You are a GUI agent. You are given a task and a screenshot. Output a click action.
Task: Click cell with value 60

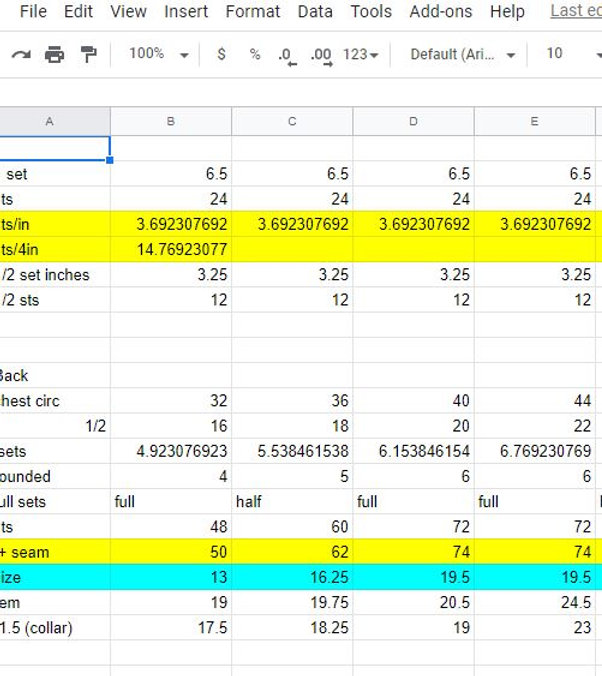[x=292, y=527]
